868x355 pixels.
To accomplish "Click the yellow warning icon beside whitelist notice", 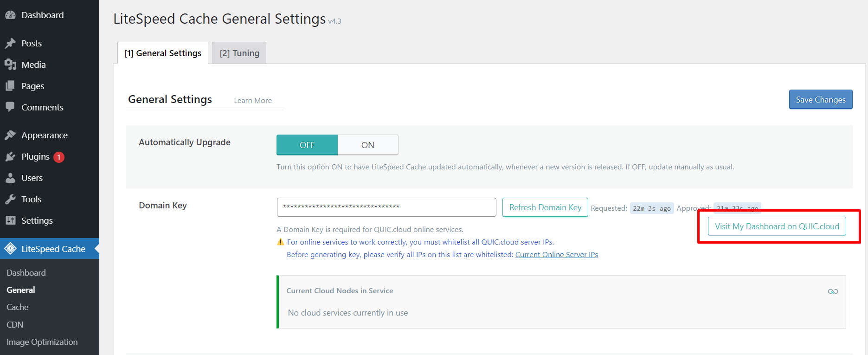I will [x=280, y=242].
